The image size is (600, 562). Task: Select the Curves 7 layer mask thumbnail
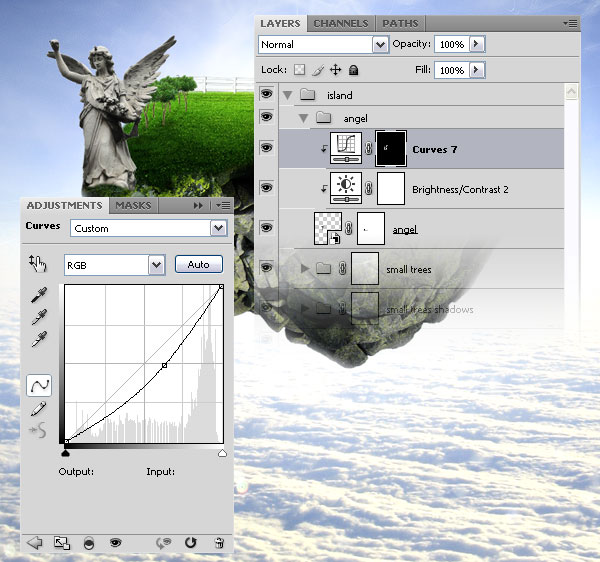click(391, 148)
